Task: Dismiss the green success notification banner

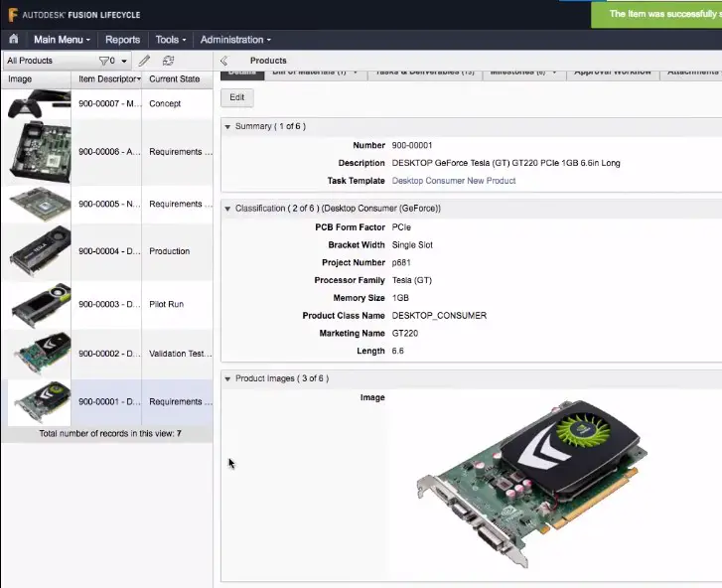Action: point(656,14)
